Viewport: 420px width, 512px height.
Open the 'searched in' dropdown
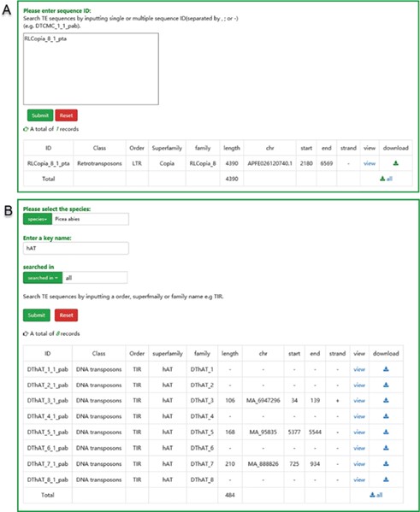click(43, 278)
